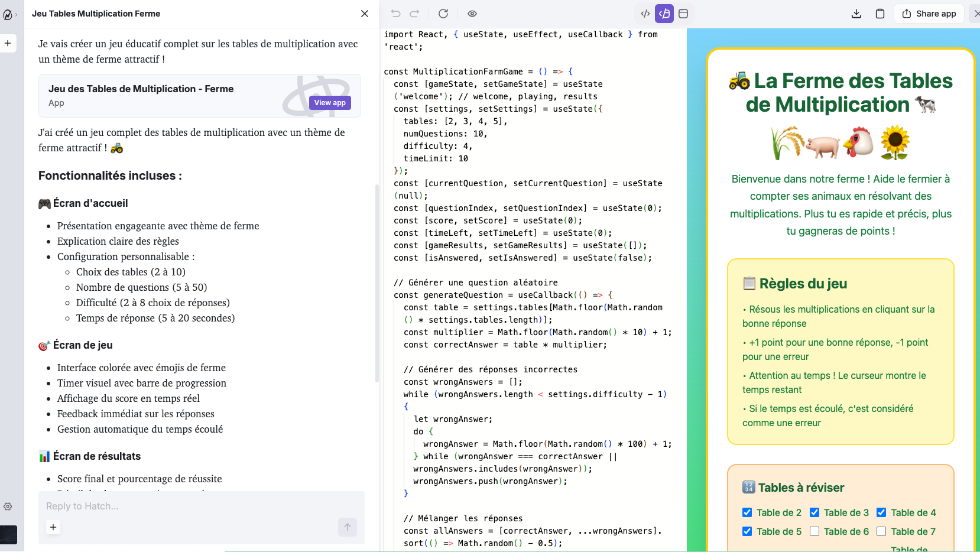Click the attachment plus button in reply box

[x=53, y=527]
